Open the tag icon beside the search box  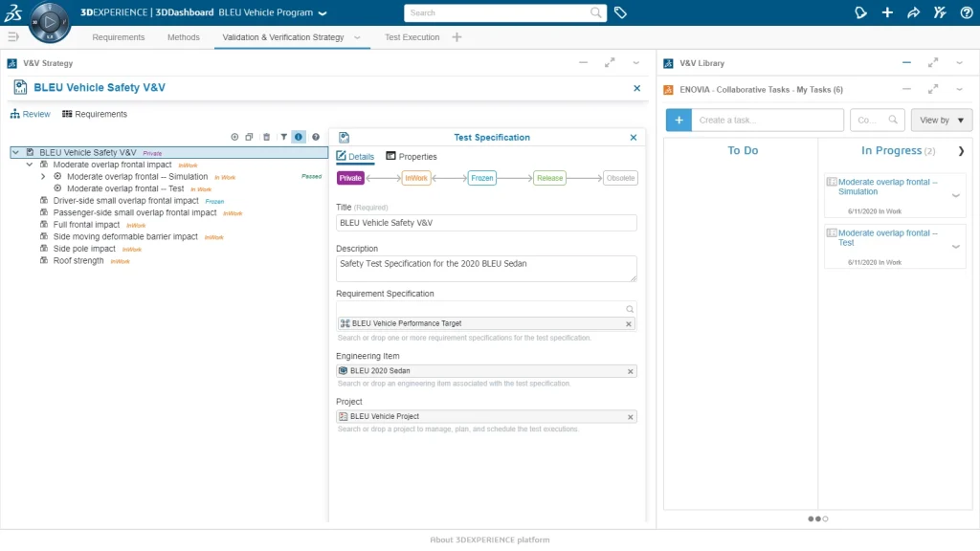point(620,12)
